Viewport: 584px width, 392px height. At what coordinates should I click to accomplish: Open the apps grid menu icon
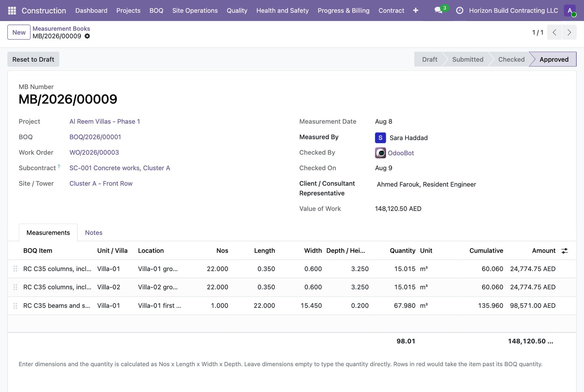pos(12,11)
